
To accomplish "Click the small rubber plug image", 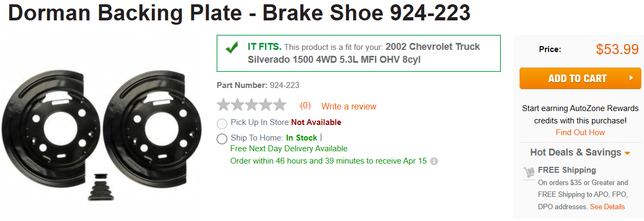I will tap(100, 188).
